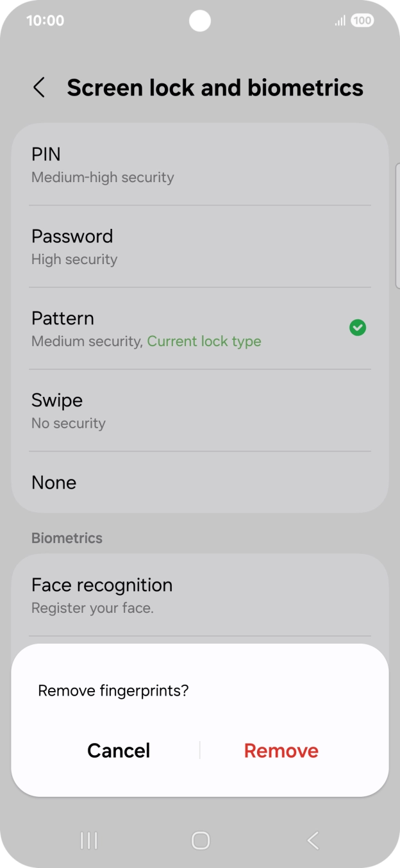This screenshot has width=400, height=868.
Task: Cancel the remove fingerprints dialog
Action: point(119,751)
